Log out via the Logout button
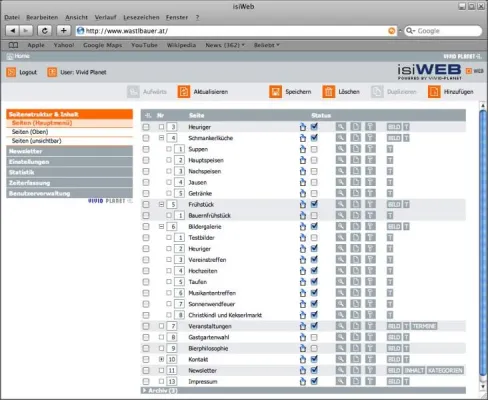 pyautogui.click(x=22, y=72)
